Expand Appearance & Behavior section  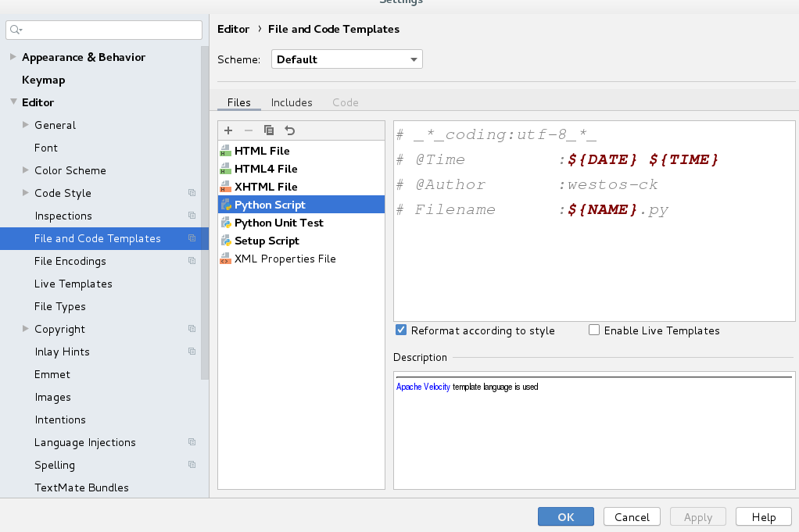13,56
